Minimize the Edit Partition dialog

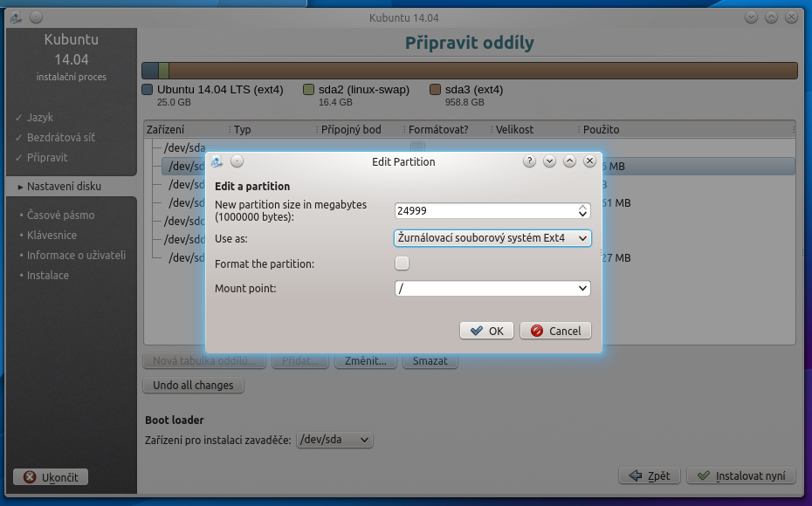[x=549, y=161]
